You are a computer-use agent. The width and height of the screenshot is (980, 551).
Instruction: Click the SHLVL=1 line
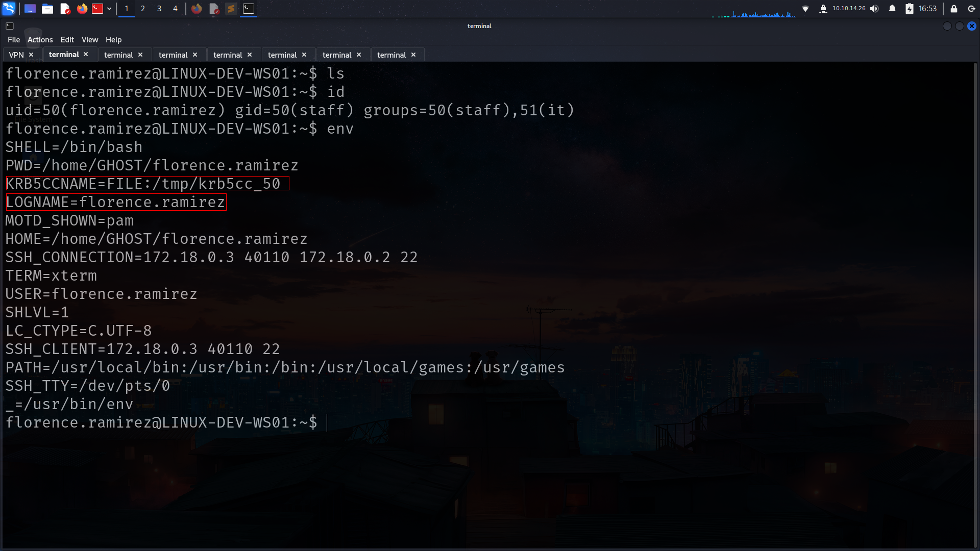point(37,312)
